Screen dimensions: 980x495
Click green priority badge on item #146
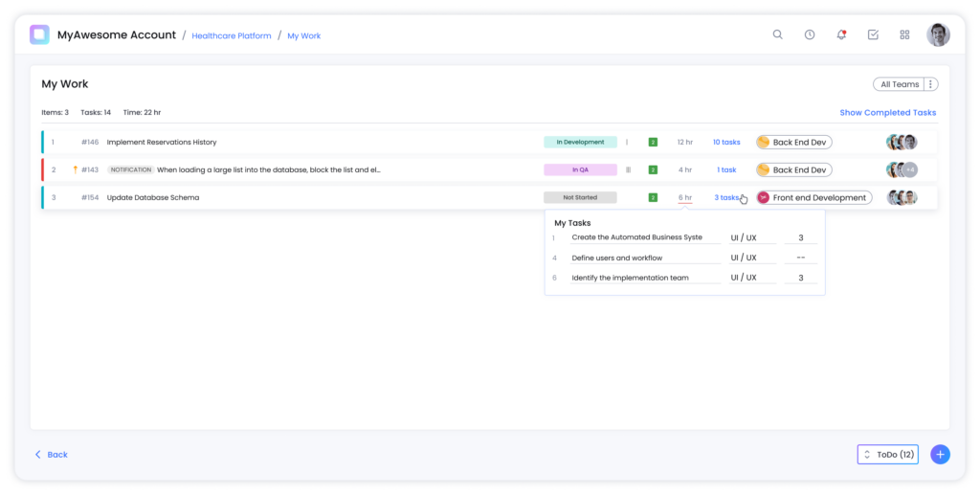click(x=653, y=142)
